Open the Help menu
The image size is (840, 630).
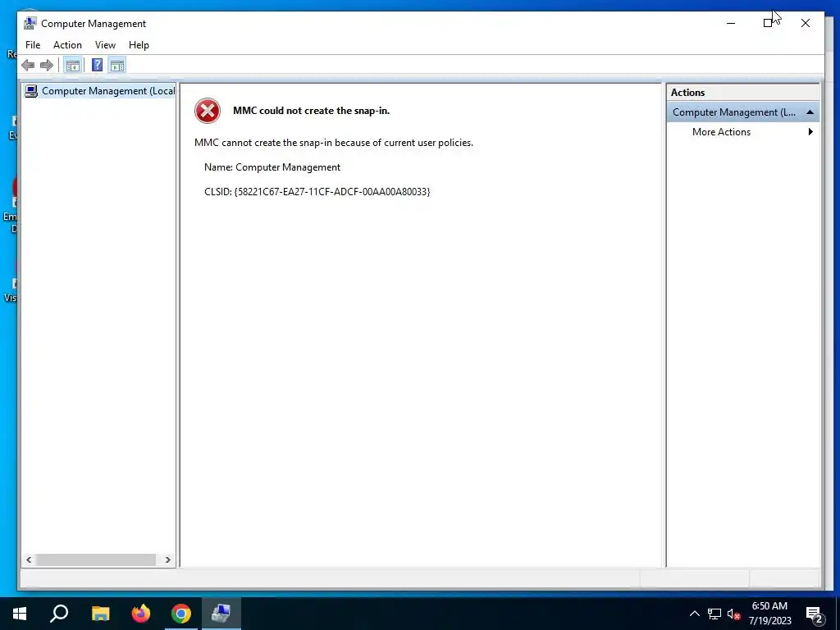tap(139, 45)
